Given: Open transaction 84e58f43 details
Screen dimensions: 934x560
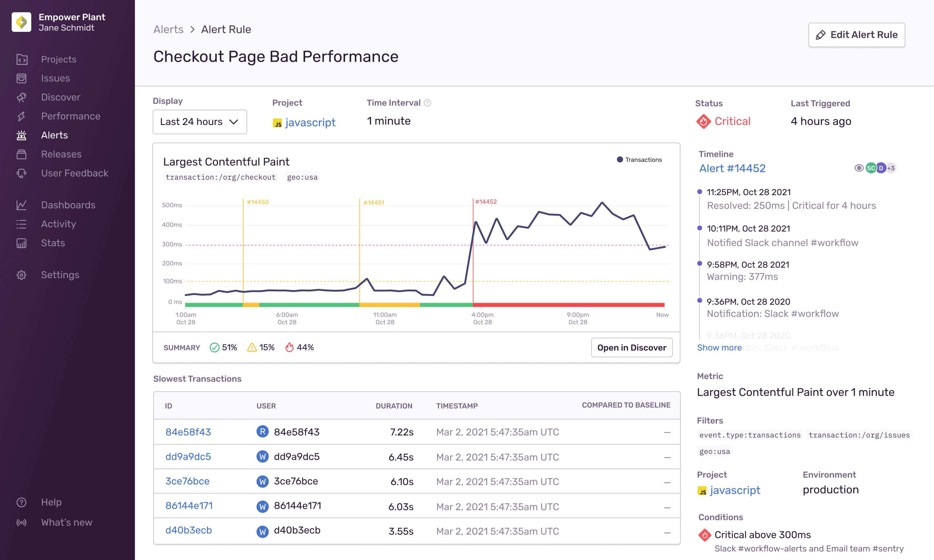Looking at the screenshot, I should pyautogui.click(x=188, y=432).
